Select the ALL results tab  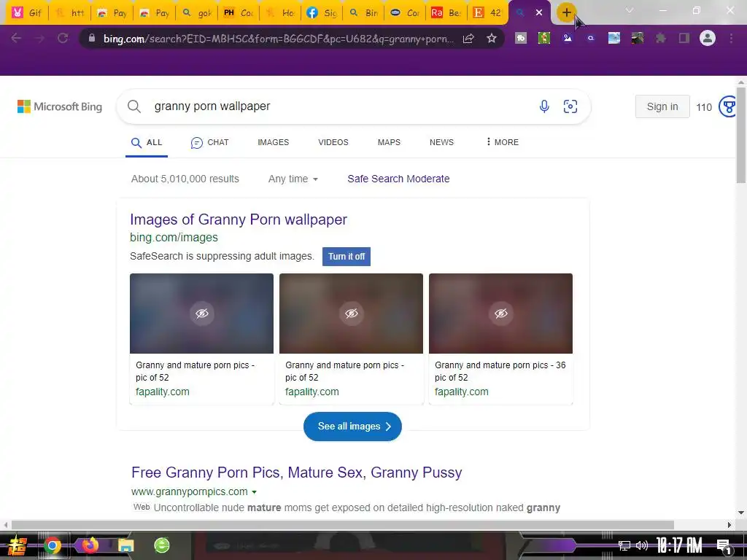point(147,142)
